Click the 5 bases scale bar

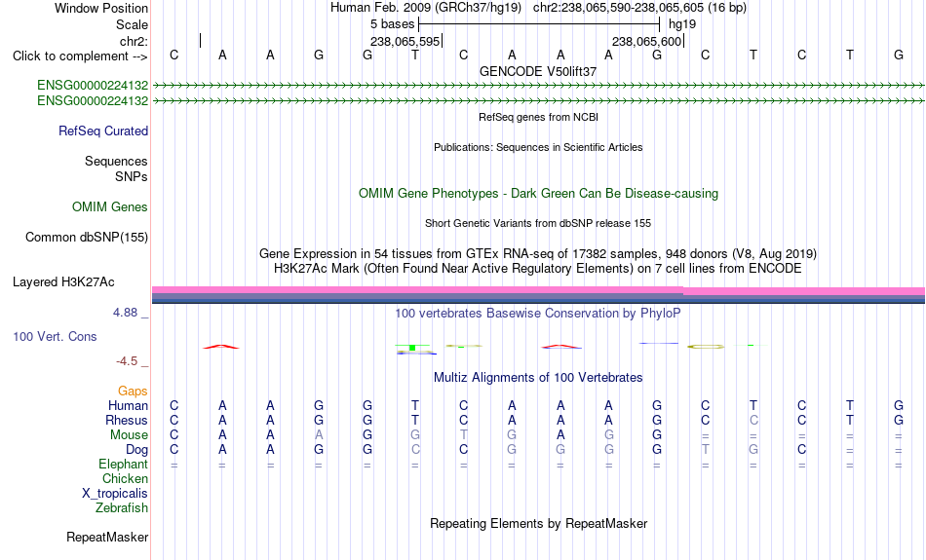(539, 24)
